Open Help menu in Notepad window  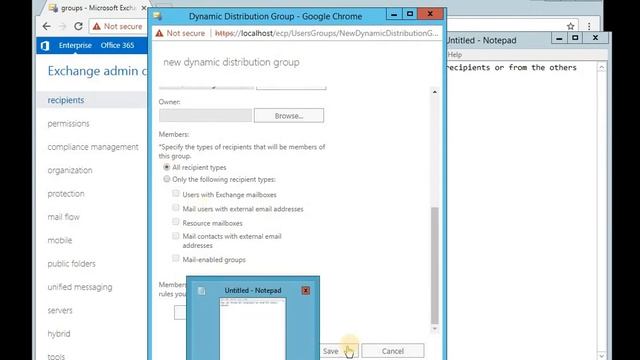point(455,55)
